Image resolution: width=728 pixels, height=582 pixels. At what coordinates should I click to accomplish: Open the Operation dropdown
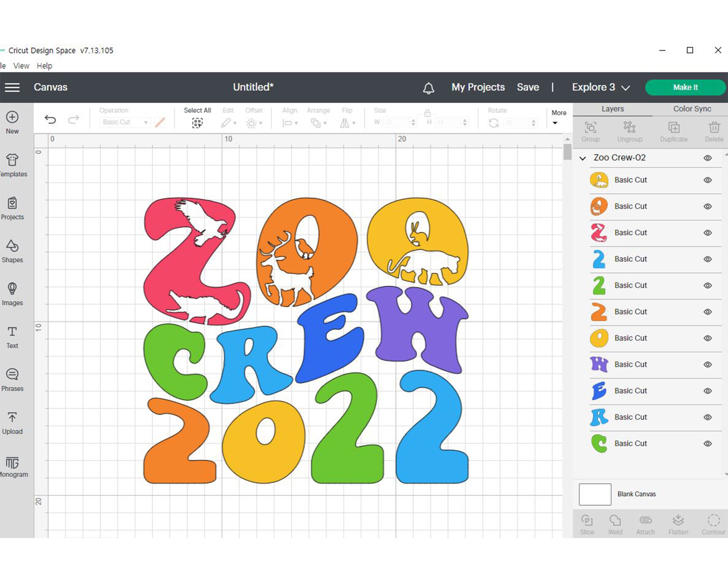point(125,122)
